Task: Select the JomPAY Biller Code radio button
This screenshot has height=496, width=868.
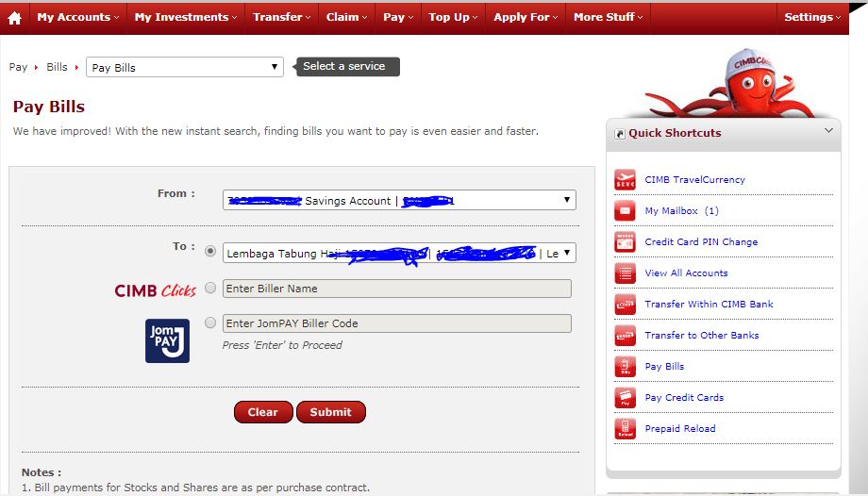Action: click(210, 322)
